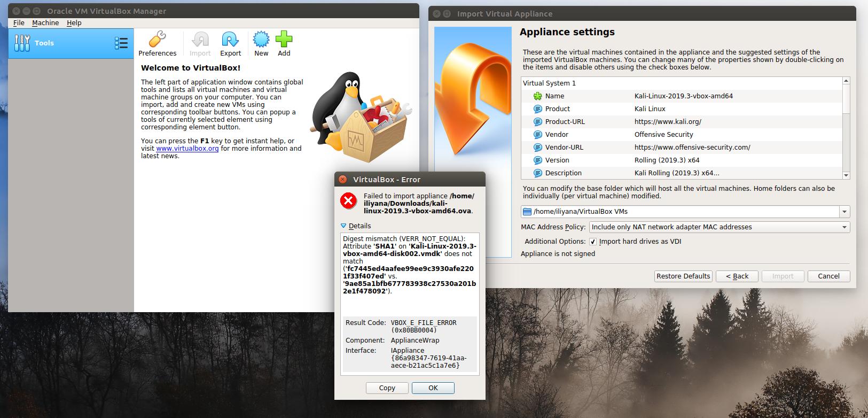Close the Import Virtual Appliance window
Viewport: 868px width, 418px height.
tap(436, 14)
